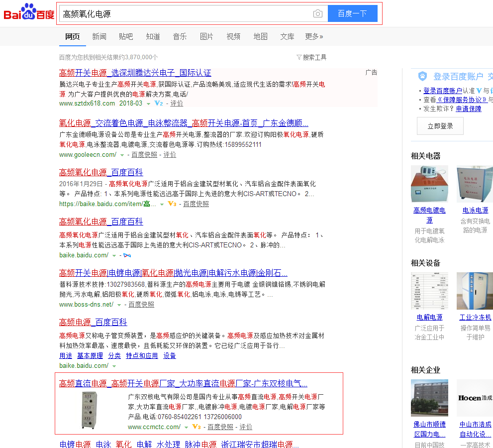493x448 pixels.
Task: Click the 高频电镀电源 text link
Action: coord(429,215)
